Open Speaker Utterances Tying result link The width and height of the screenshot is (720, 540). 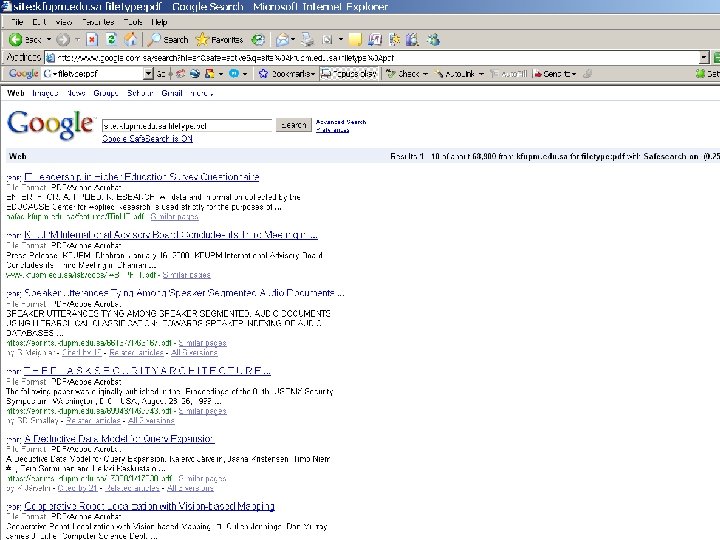[184, 293]
